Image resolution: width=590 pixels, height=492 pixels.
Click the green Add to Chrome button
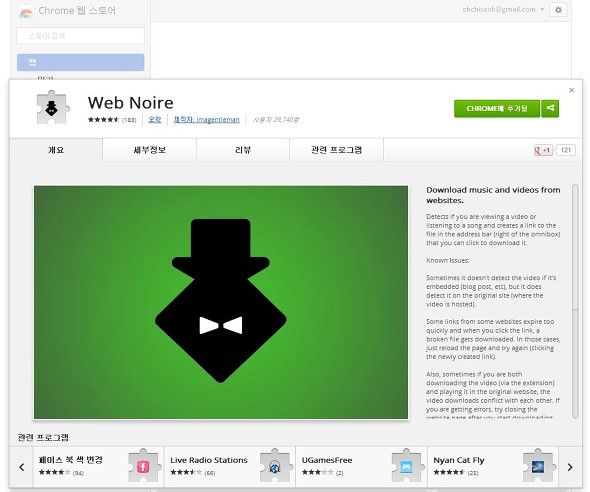pos(497,108)
